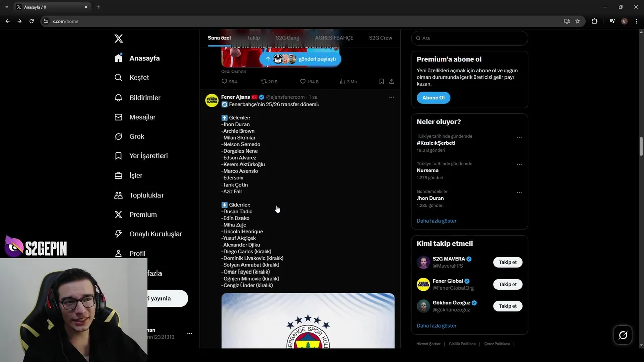Click Daha fazla göster under trends
Image resolution: width=644 pixels, height=362 pixels.
point(436,221)
